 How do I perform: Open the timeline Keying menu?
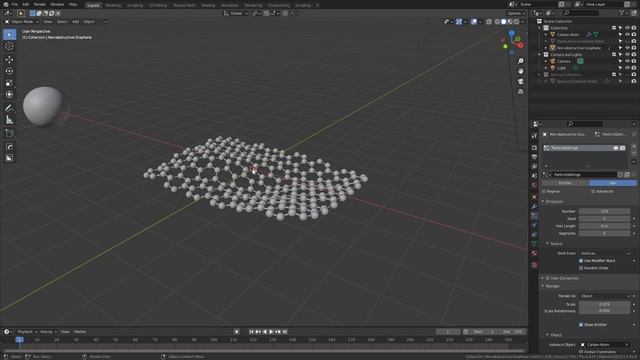48,332
